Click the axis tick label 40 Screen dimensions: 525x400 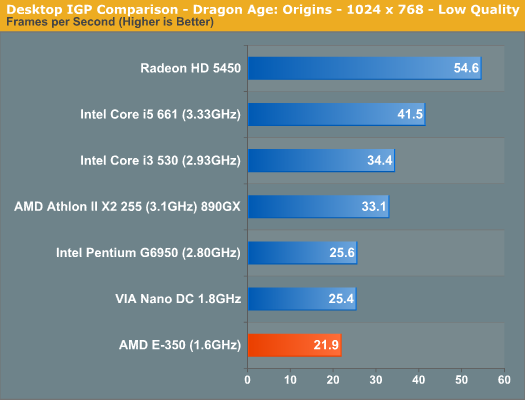tap(419, 380)
